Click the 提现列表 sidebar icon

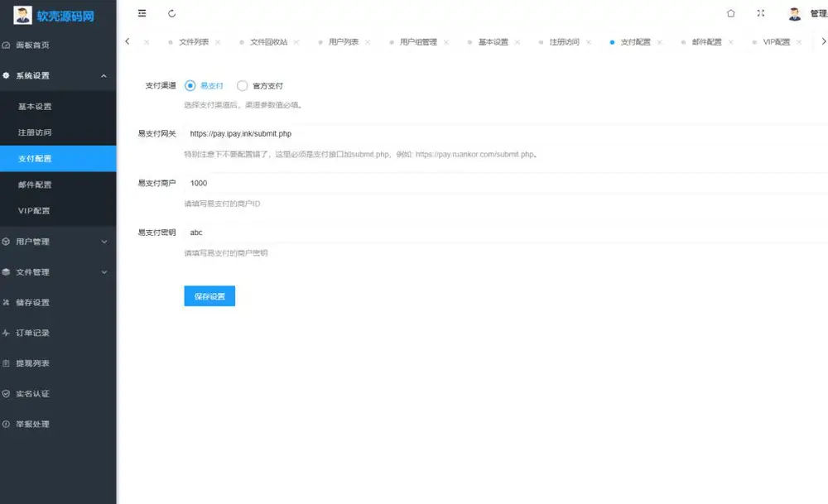6,363
